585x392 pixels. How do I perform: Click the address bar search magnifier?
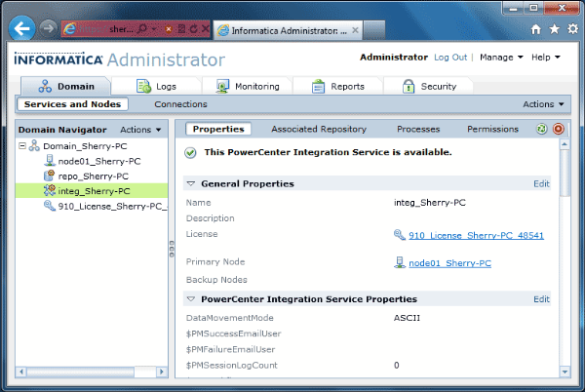tap(142, 28)
